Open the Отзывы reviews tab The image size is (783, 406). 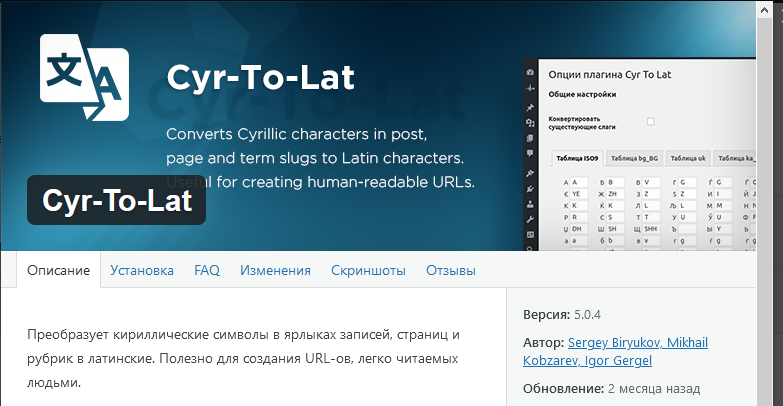coord(450,270)
